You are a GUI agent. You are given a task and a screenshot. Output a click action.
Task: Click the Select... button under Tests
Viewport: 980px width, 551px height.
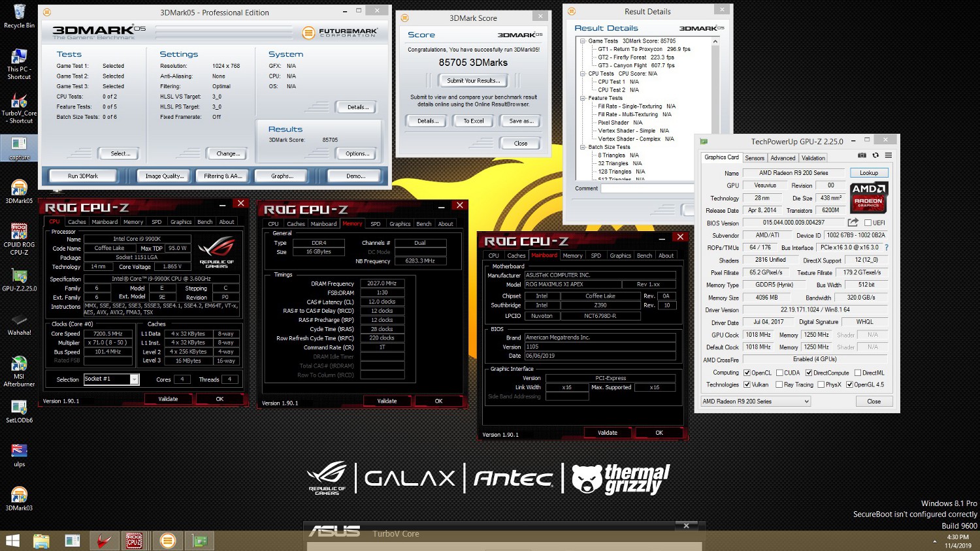(x=120, y=154)
